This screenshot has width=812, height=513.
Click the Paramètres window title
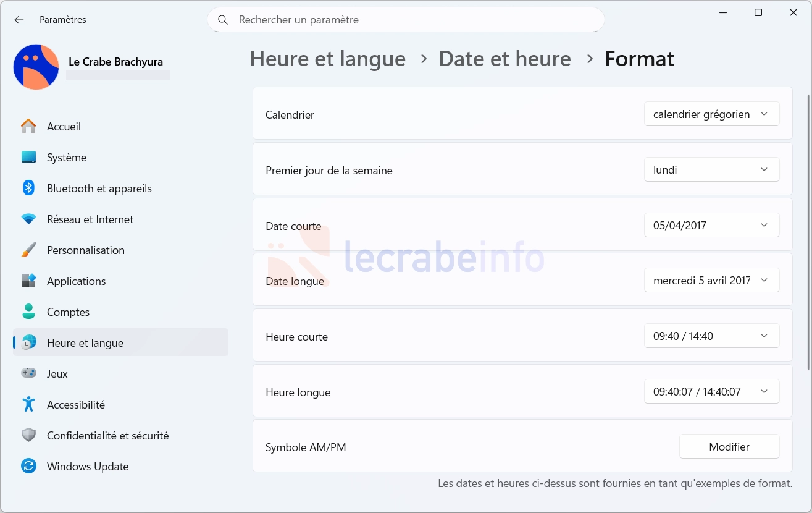click(63, 20)
